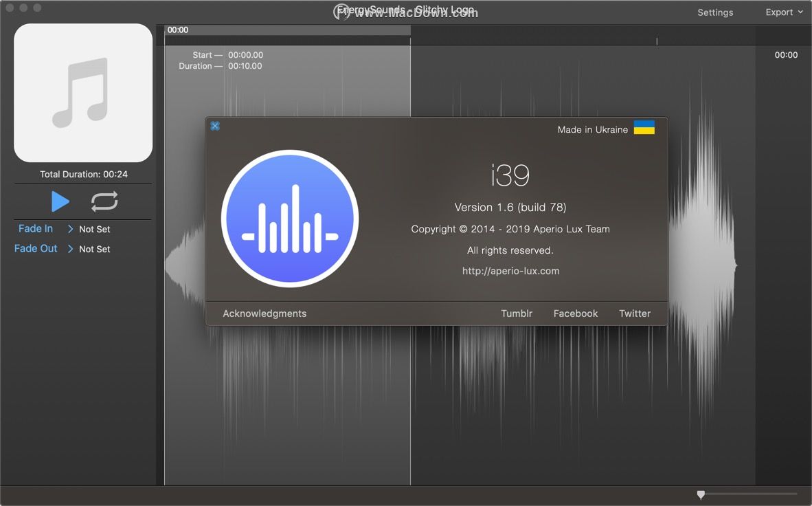
Task: Open the Tumblr link
Action: 517,313
